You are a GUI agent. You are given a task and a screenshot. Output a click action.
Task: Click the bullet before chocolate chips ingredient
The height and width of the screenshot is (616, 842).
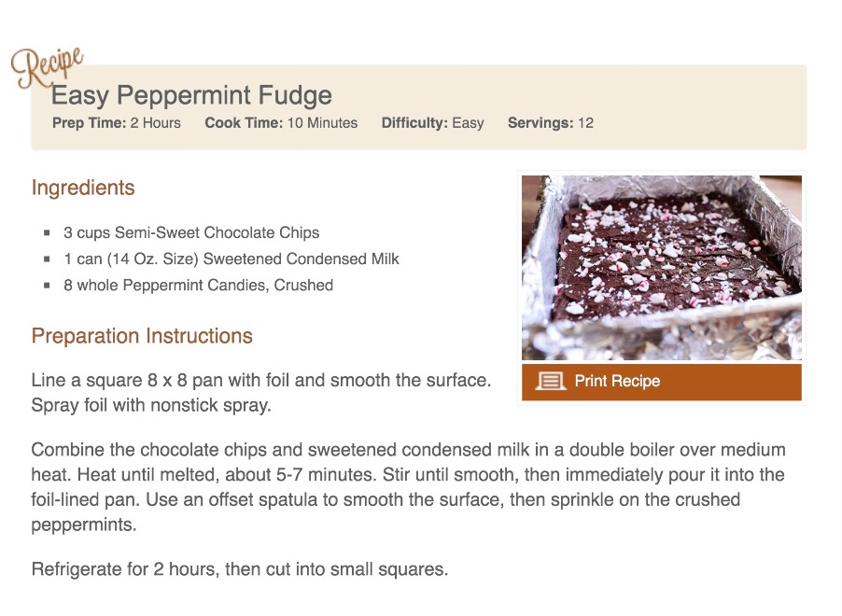click(47, 233)
